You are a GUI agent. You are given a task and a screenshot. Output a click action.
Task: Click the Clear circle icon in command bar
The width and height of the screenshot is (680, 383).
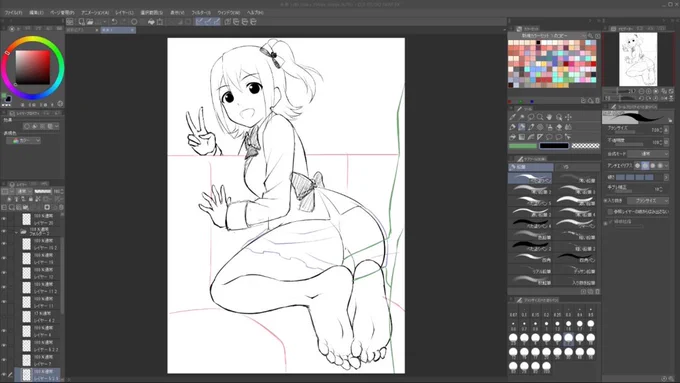134,21
